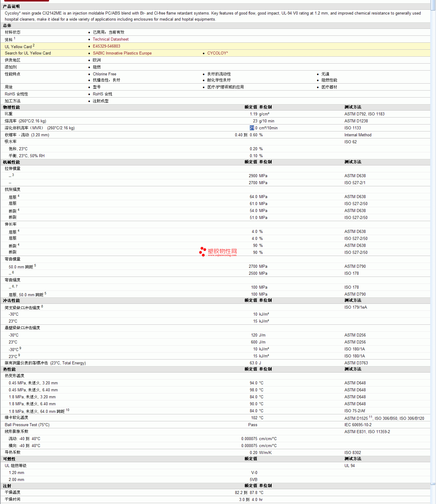Click the ISO 62 water absorption method
The image size is (436, 504).
(x=350, y=142)
